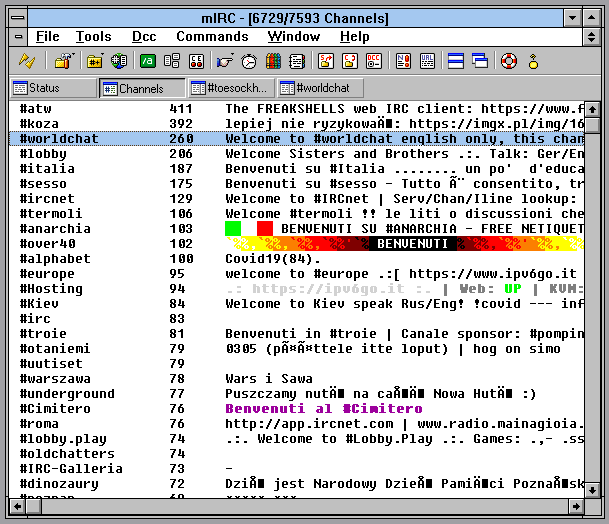609x524 pixels.
Task: Open the Colors icon with colored books
Action: 273,61
